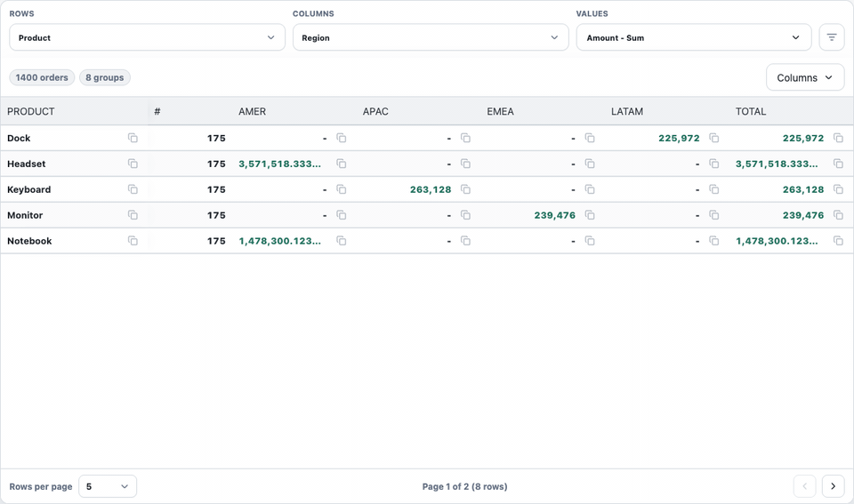This screenshot has height=504, width=854.
Task: Sort by LATAM column header
Action: click(x=627, y=111)
